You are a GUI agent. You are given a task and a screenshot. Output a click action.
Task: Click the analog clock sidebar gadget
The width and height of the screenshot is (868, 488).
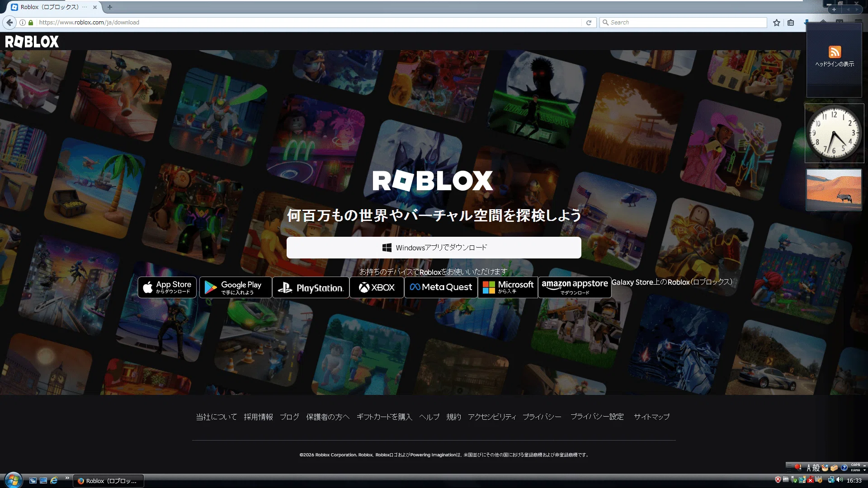coord(834,133)
